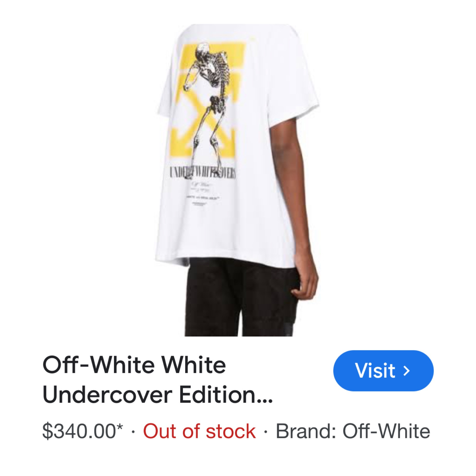Click the blue Visit button
476x476 pixels.
(383, 370)
